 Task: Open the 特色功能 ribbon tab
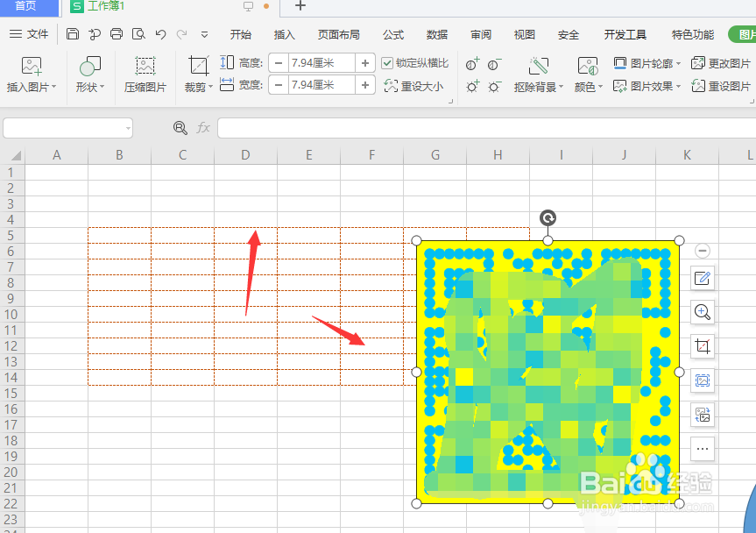692,34
